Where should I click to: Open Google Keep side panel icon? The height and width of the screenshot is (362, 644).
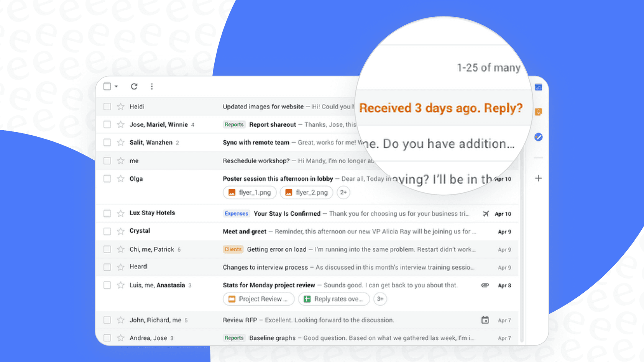click(539, 112)
